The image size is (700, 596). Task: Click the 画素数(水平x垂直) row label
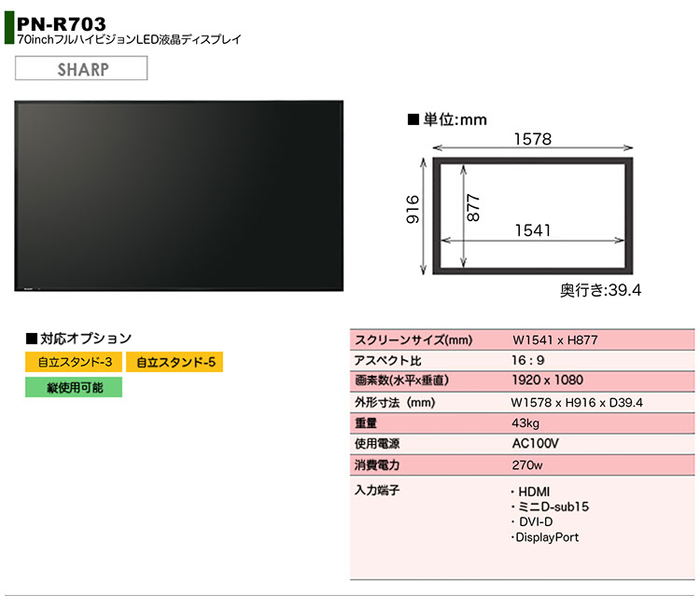[x=401, y=381]
